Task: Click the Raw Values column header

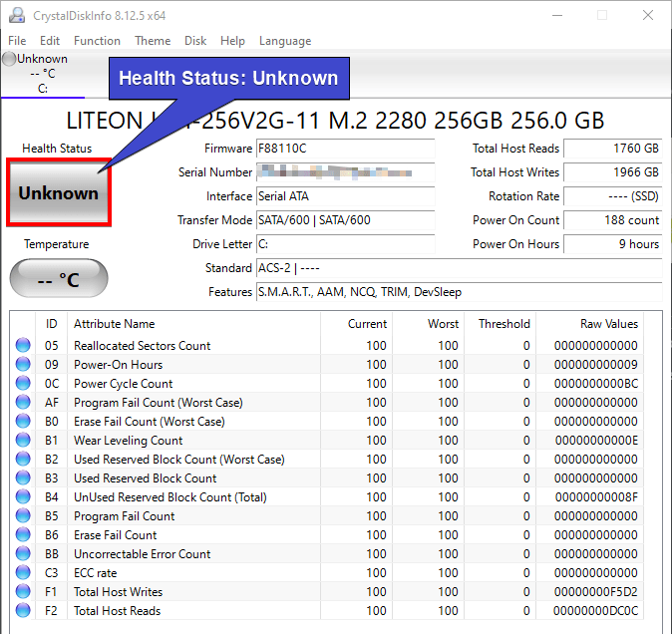Action: (608, 324)
